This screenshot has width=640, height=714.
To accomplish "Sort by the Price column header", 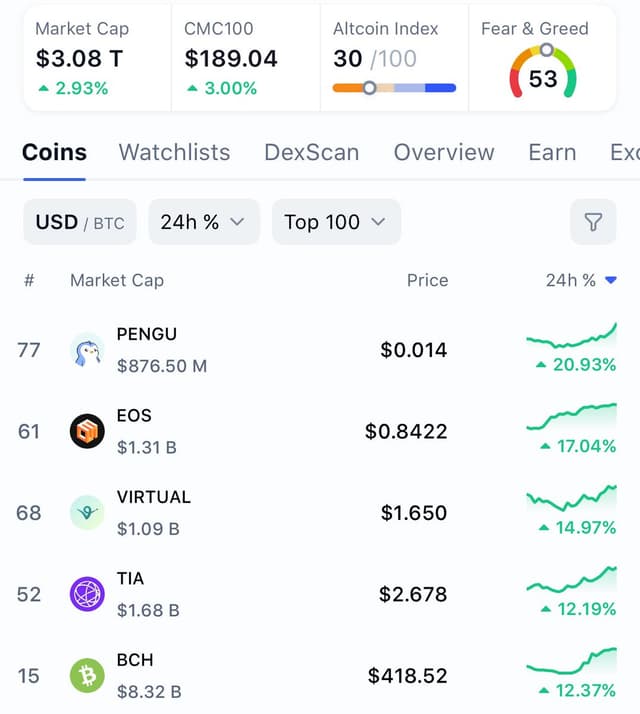I will (427, 280).
